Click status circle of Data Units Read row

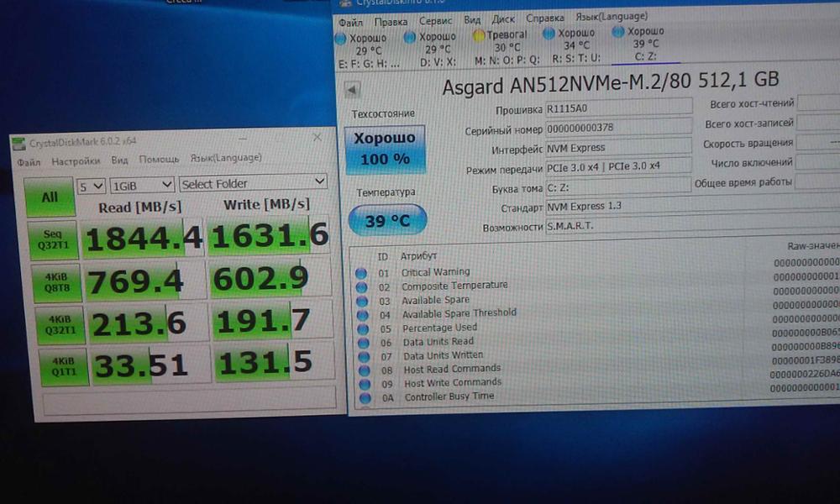click(364, 343)
